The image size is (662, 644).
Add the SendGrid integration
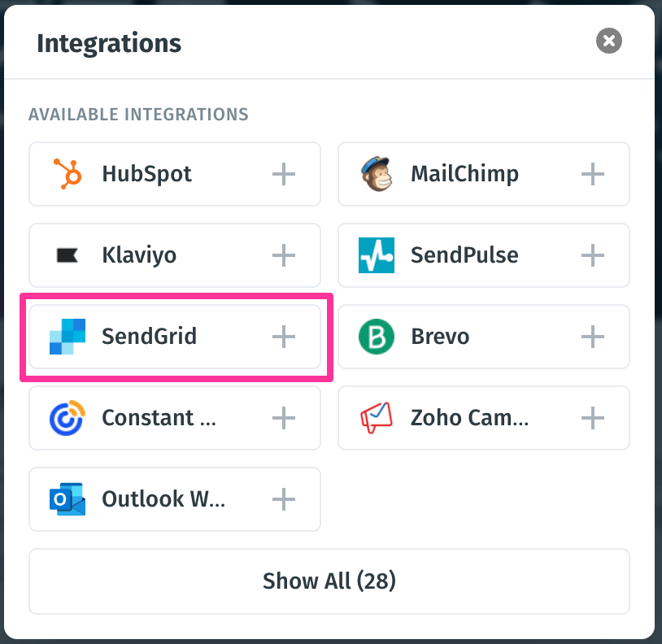pos(284,336)
